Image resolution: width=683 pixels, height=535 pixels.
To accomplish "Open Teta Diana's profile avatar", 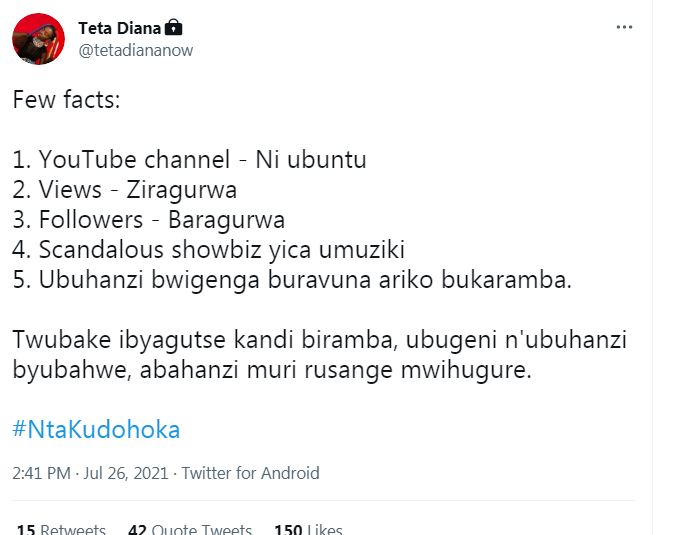I will pos(39,39).
